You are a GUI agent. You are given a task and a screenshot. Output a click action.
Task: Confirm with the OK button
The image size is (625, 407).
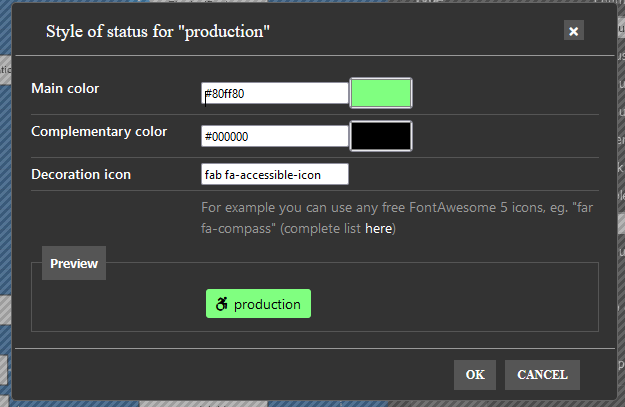click(x=474, y=375)
